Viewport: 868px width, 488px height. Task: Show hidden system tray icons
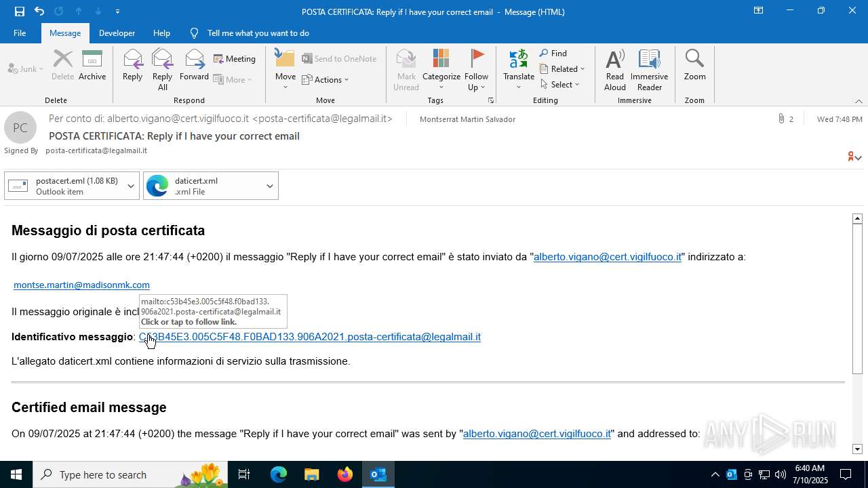click(x=715, y=474)
